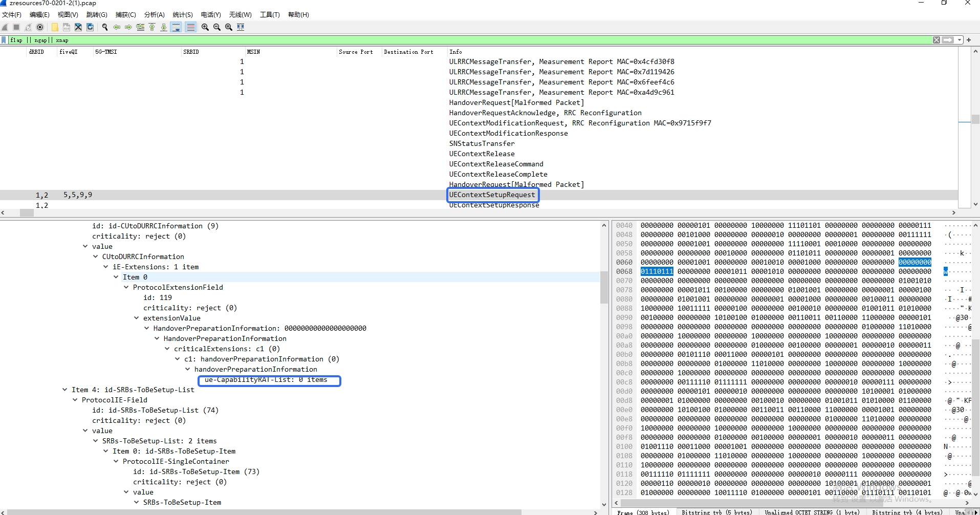Viewport: 980px width, 515px height.
Task: Open the 跳转(G) menu
Action: coord(97,14)
